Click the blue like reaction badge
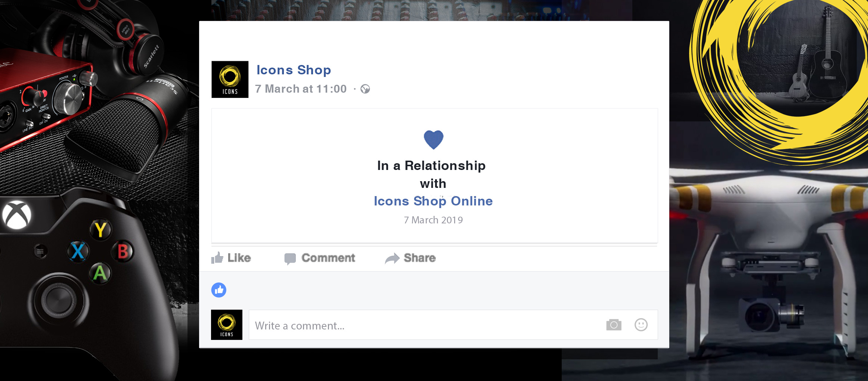 pos(219,290)
